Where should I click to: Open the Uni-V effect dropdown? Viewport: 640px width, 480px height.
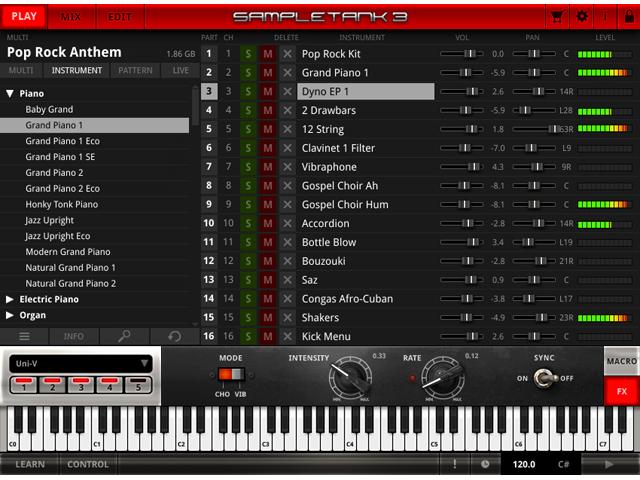click(81, 363)
